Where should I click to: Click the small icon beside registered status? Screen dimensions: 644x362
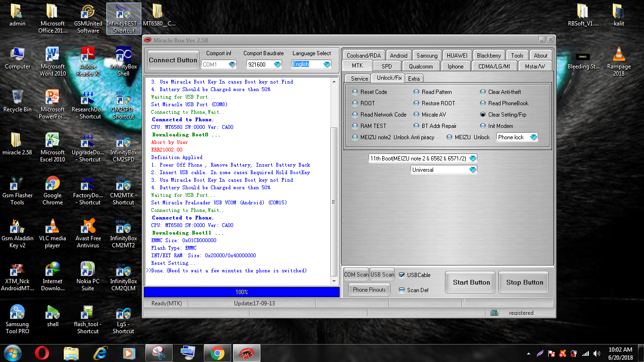(494, 312)
